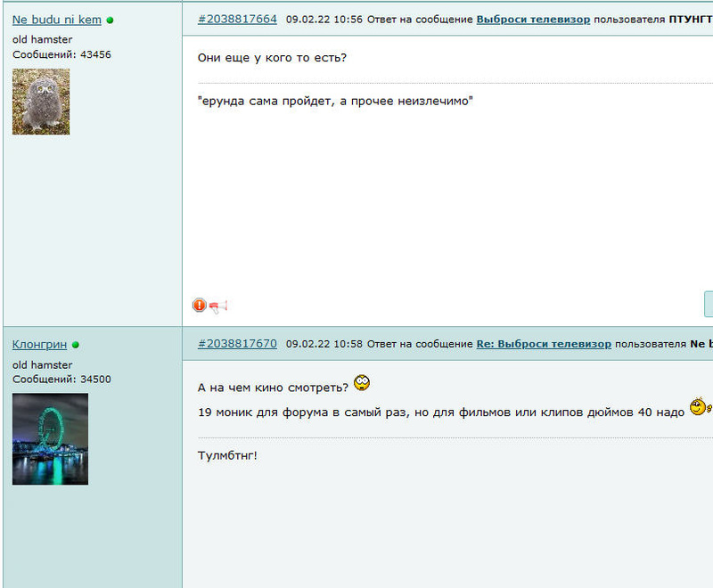
Task: Click the red megaphone icon under the first post
Action: point(218,306)
